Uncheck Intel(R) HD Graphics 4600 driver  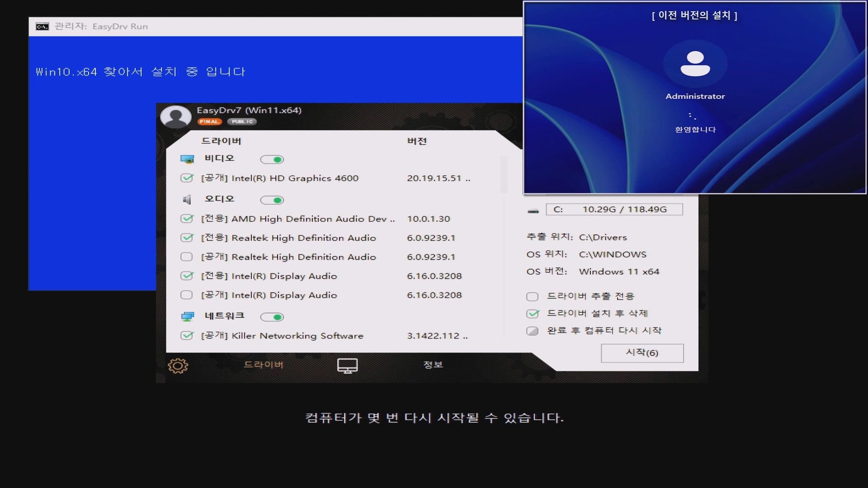[187, 178]
